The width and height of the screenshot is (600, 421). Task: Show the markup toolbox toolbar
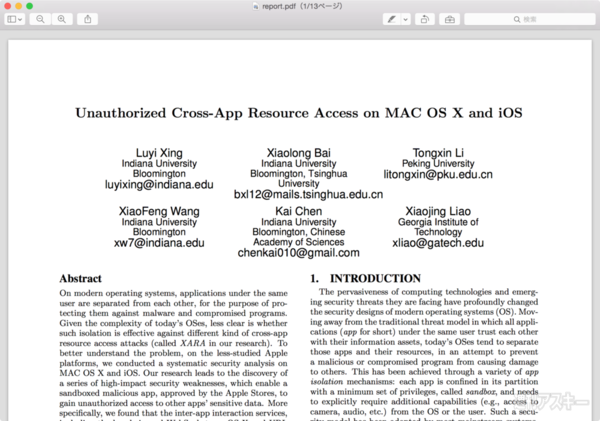[x=450, y=19]
